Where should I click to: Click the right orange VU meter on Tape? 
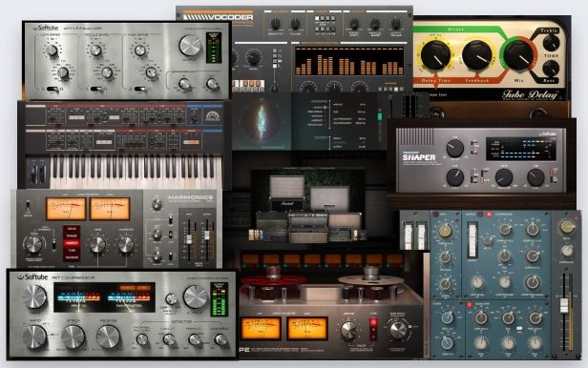click(x=306, y=328)
